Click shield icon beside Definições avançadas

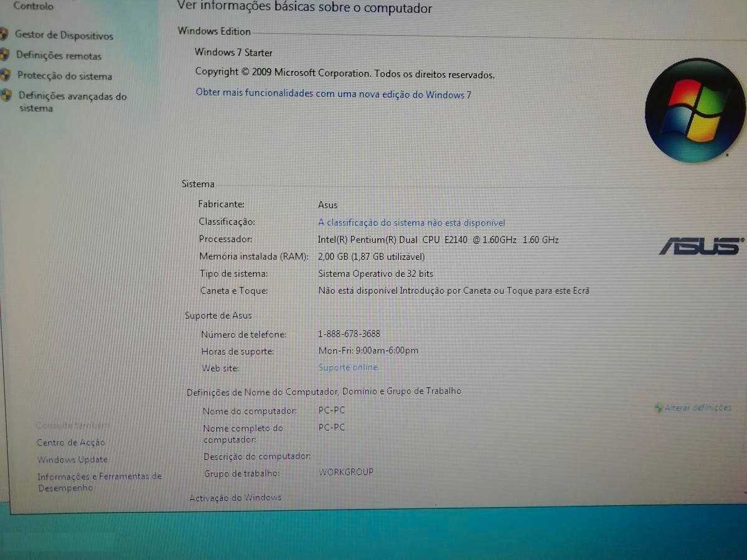tap(6, 95)
